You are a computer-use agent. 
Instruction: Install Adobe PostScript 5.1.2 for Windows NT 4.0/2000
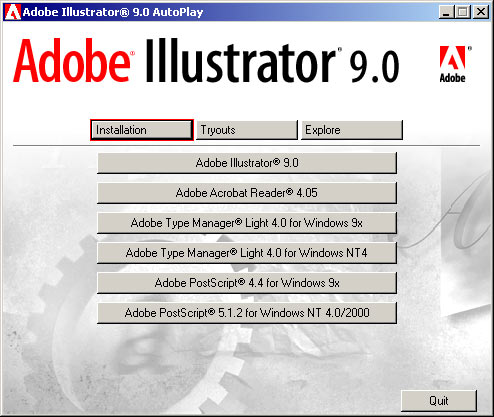(x=247, y=313)
